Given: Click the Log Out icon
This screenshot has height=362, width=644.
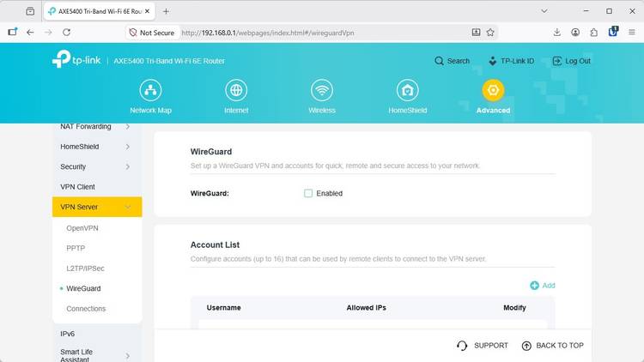Looking at the screenshot, I should click(x=557, y=61).
